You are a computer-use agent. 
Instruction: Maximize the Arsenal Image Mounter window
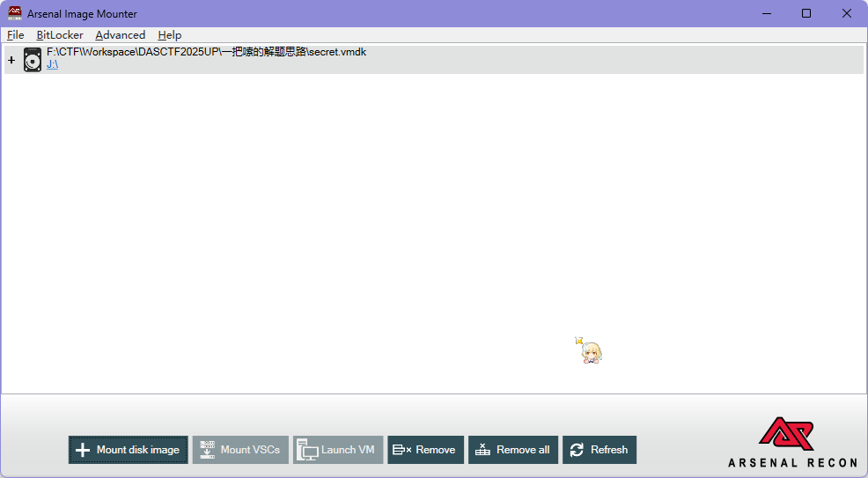806,13
